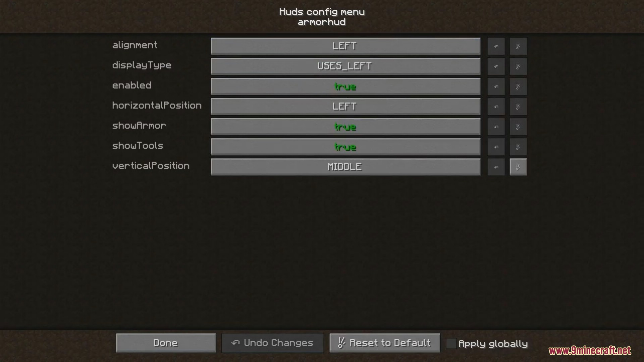
Task: Change horizontalPosition value from LEFT
Action: coord(344,106)
